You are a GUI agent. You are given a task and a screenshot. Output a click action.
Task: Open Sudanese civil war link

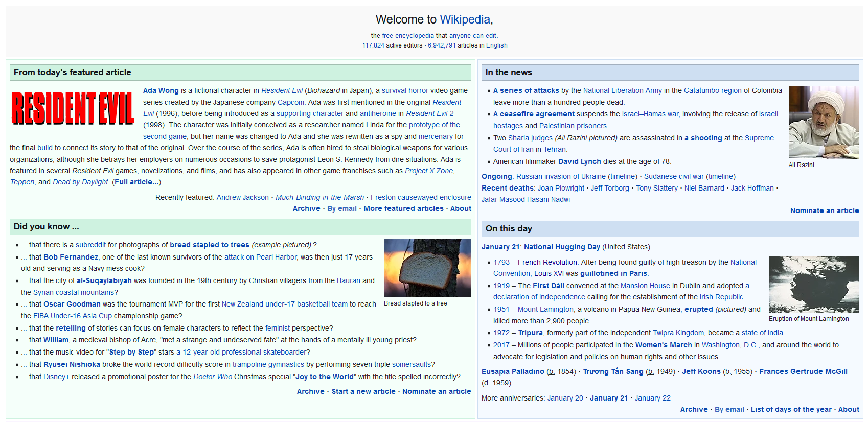[x=674, y=176]
